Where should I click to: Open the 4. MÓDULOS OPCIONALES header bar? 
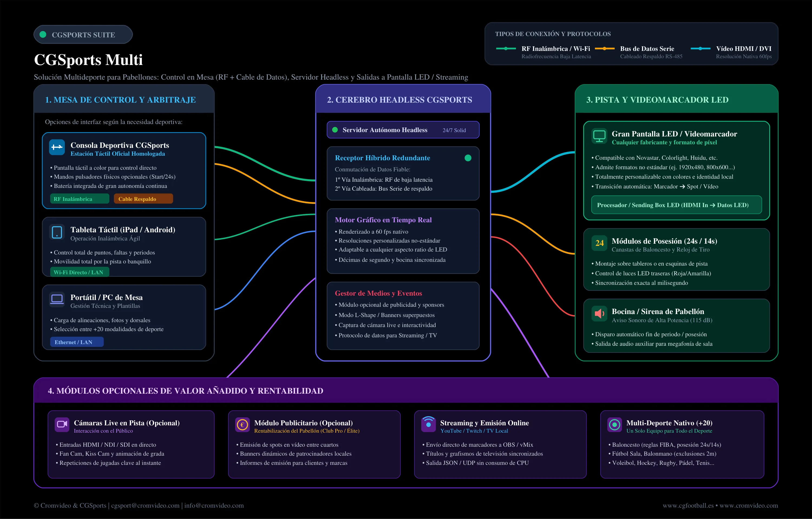coord(406,390)
